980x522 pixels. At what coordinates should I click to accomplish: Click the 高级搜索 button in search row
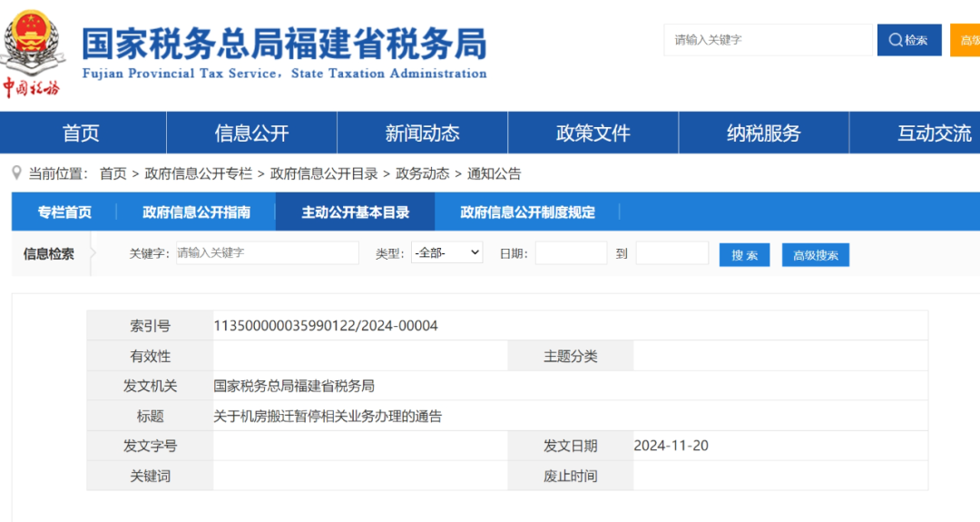[x=815, y=255]
